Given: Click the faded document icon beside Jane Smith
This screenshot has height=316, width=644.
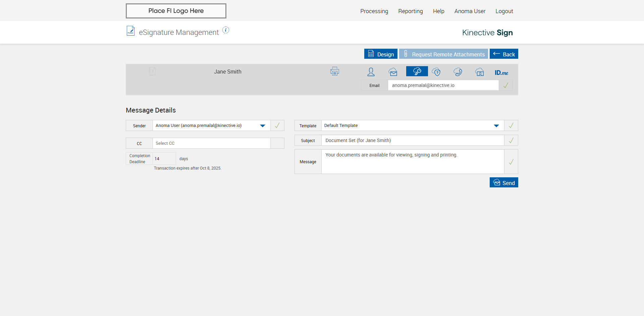Looking at the screenshot, I should (x=152, y=71).
